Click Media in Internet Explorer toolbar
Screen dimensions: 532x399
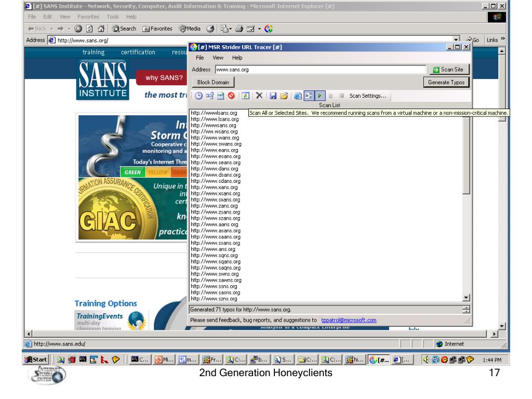[190, 29]
